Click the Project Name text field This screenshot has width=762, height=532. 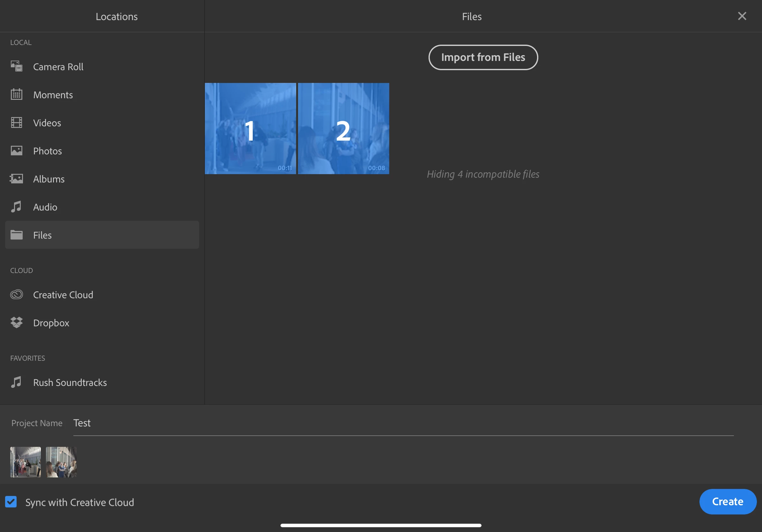click(x=403, y=423)
